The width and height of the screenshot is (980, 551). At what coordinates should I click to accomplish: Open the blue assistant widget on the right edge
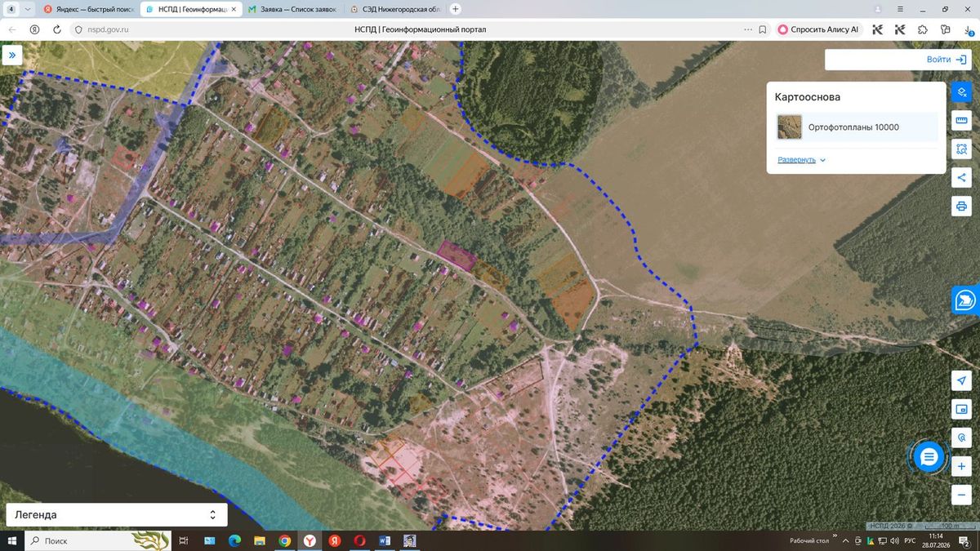[965, 300]
